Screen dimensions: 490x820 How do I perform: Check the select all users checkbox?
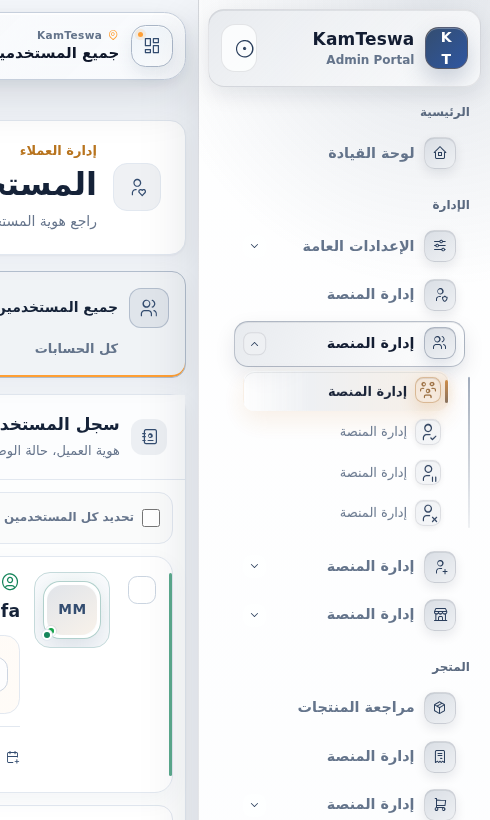151,518
